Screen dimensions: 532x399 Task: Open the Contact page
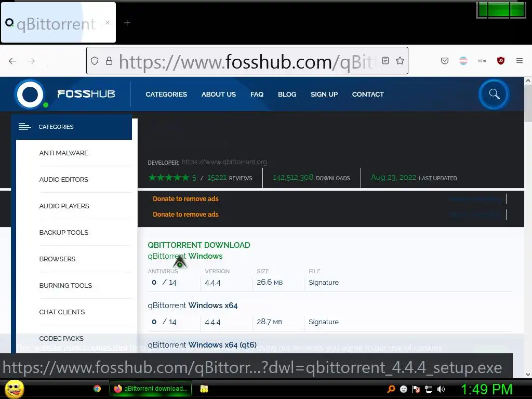[x=368, y=95]
